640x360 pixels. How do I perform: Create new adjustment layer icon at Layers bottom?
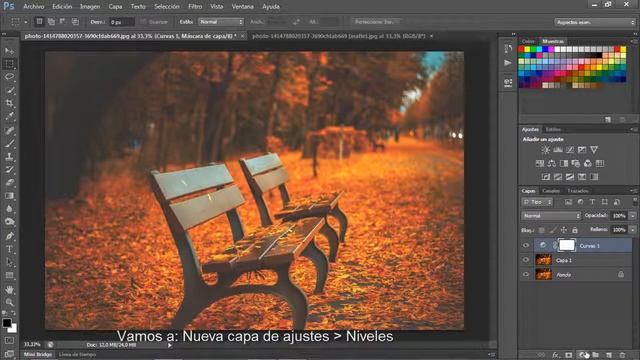click(582, 355)
